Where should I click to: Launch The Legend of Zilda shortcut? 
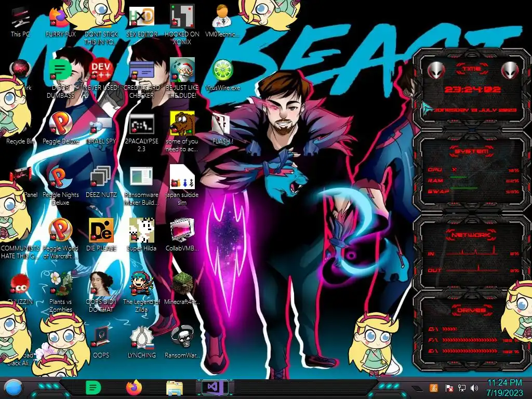[x=141, y=292]
